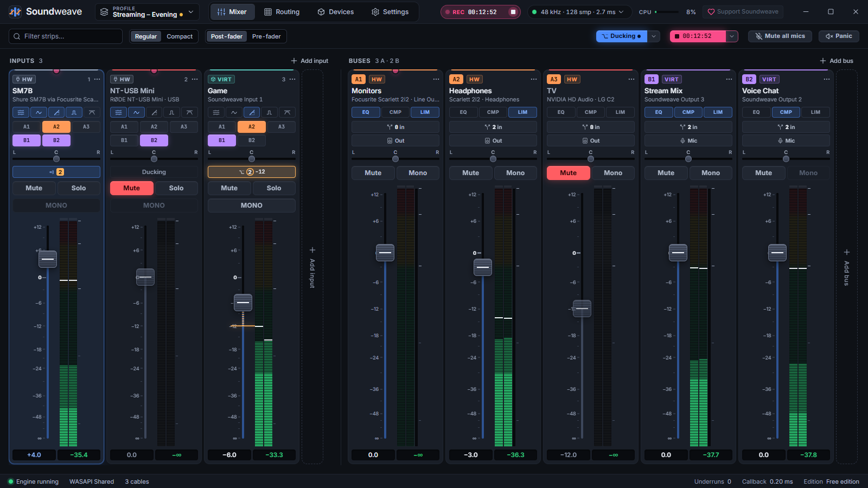Image resolution: width=868 pixels, height=488 pixels.
Task: Open the Streaming – Evening profile dropdown
Action: (x=147, y=12)
